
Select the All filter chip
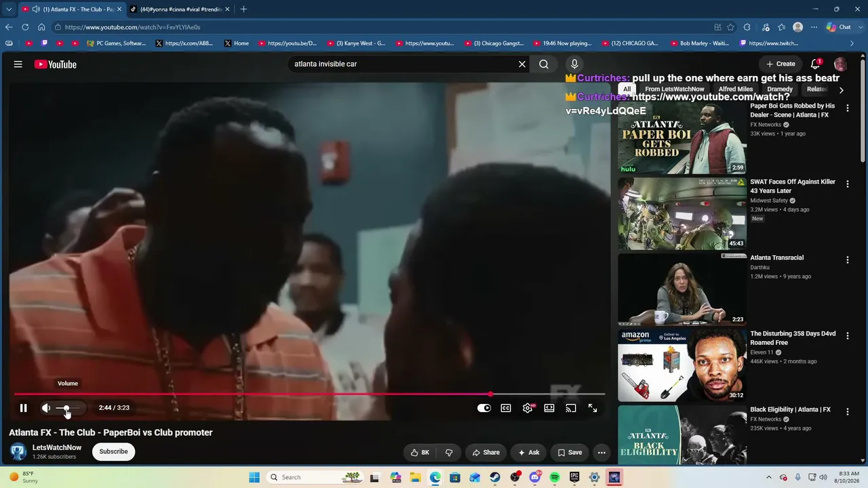(x=627, y=89)
